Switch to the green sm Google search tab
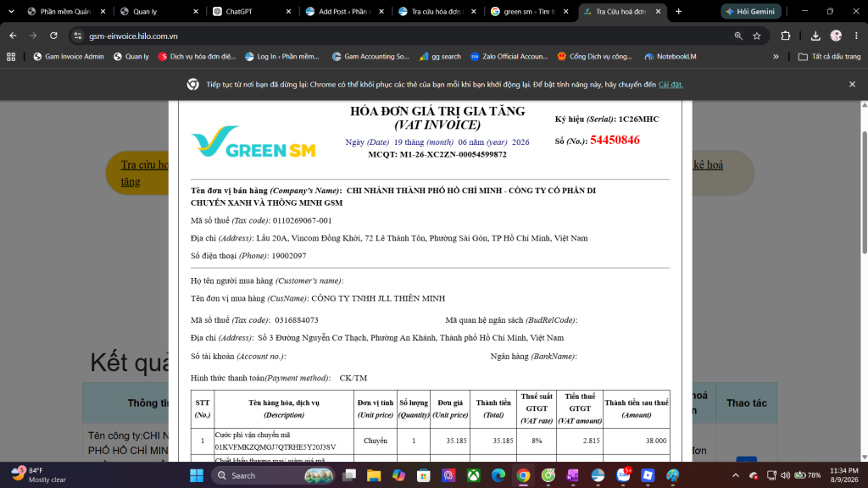 pos(529,12)
